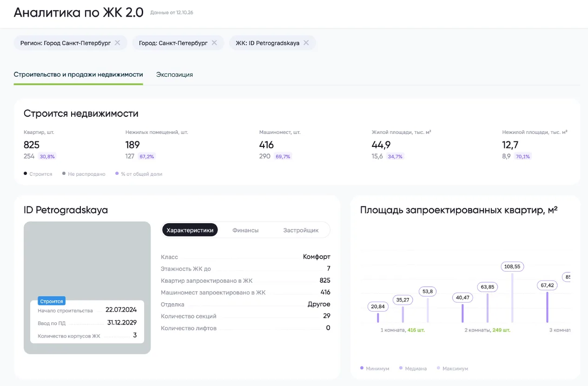The width and height of the screenshot is (588, 386).
Task: Open the Застройщик tab
Action: point(301,230)
